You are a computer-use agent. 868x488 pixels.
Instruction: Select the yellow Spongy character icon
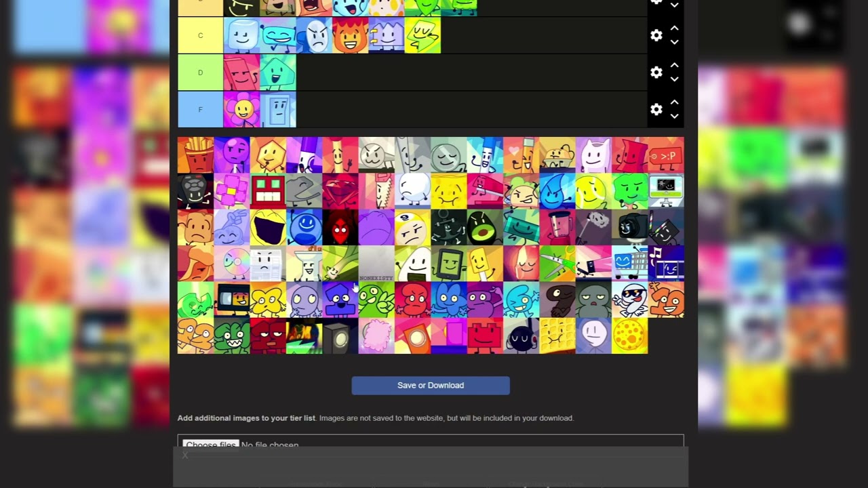pos(449,191)
